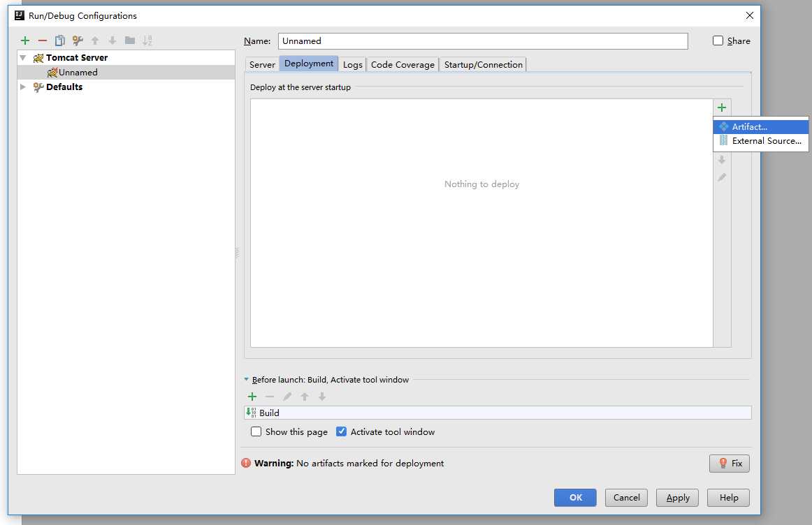
Task: Click Fix button for warning
Action: click(730, 464)
